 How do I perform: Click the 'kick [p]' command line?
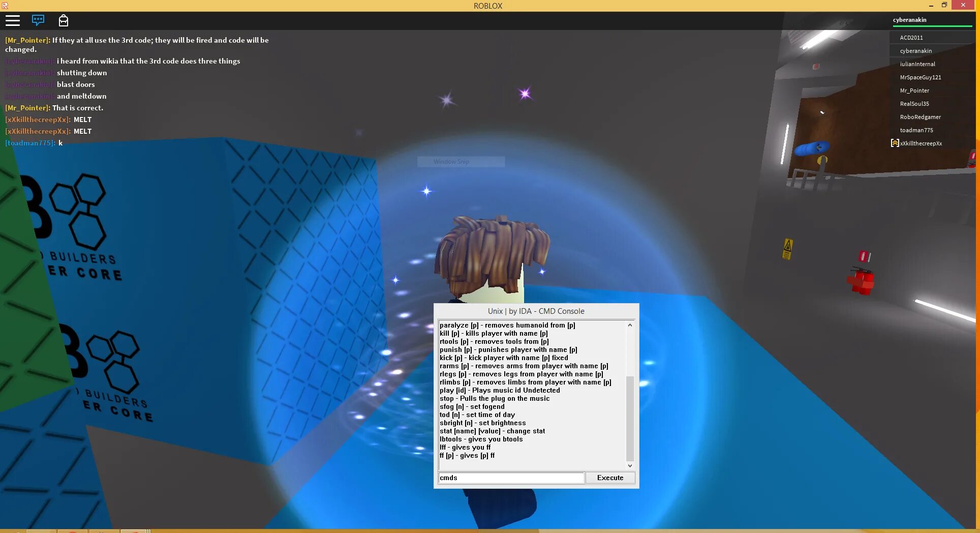point(504,358)
